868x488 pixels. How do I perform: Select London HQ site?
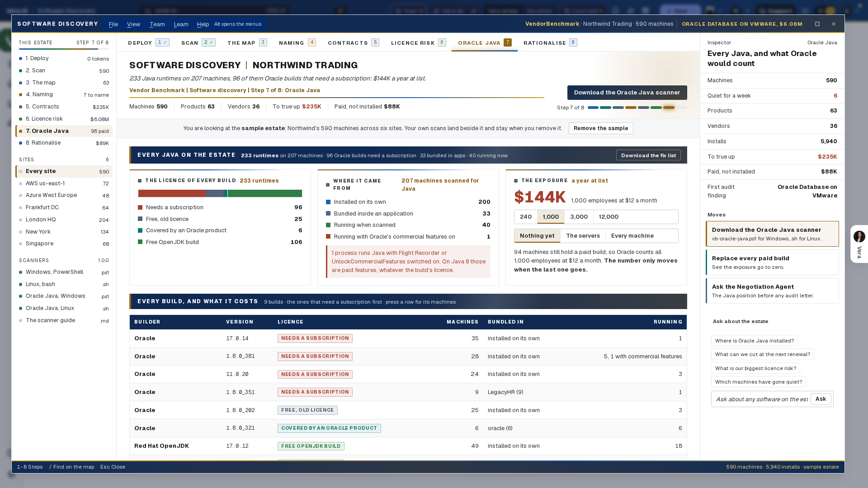(64, 220)
